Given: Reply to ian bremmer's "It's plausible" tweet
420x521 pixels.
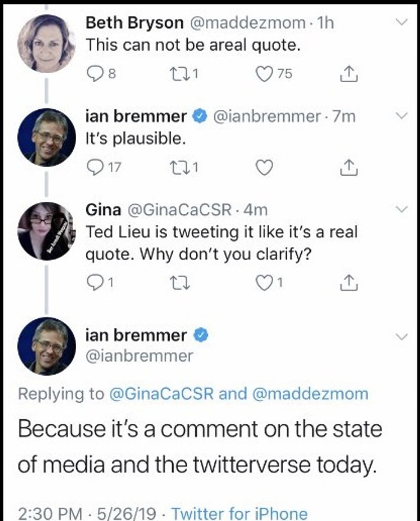Looking at the screenshot, I should coord(94,167).
